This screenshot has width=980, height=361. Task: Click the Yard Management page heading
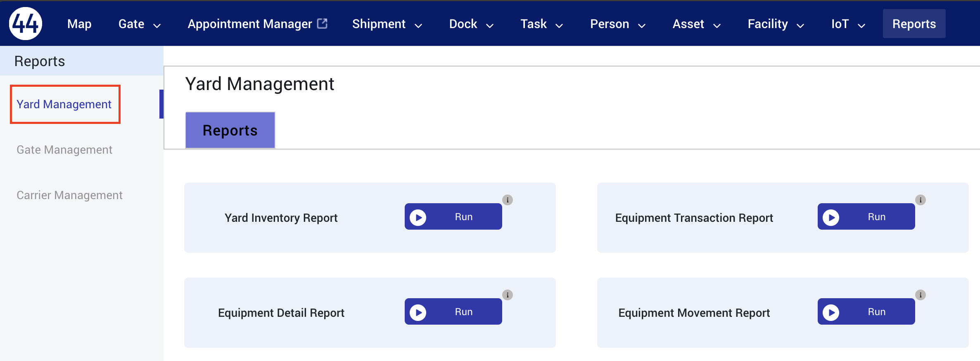pos(259,84)
